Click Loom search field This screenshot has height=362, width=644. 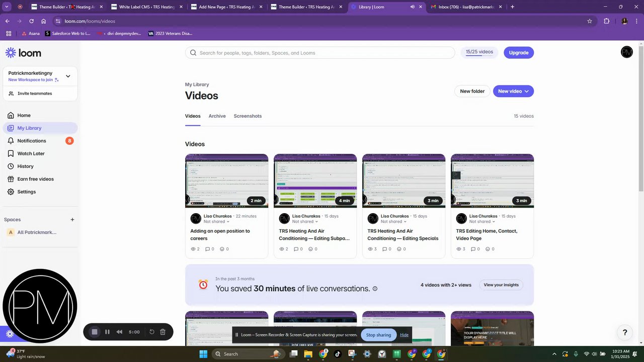(319, 53)
